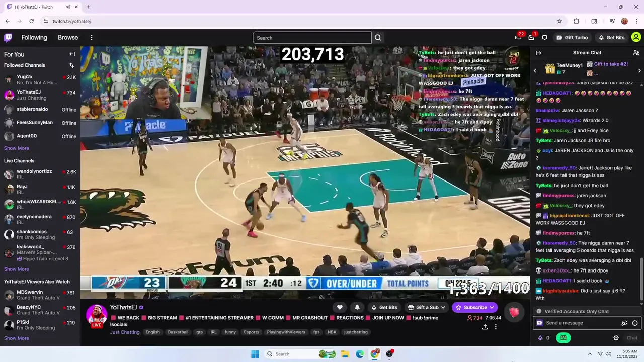Open chat community users list icon
644x362 pixels.
tap(636, 53)
